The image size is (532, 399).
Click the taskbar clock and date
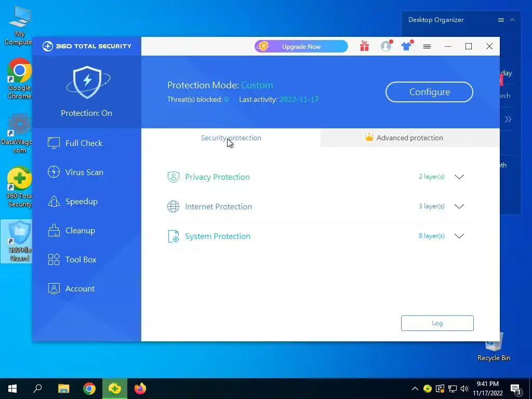[x=487, y=389]
